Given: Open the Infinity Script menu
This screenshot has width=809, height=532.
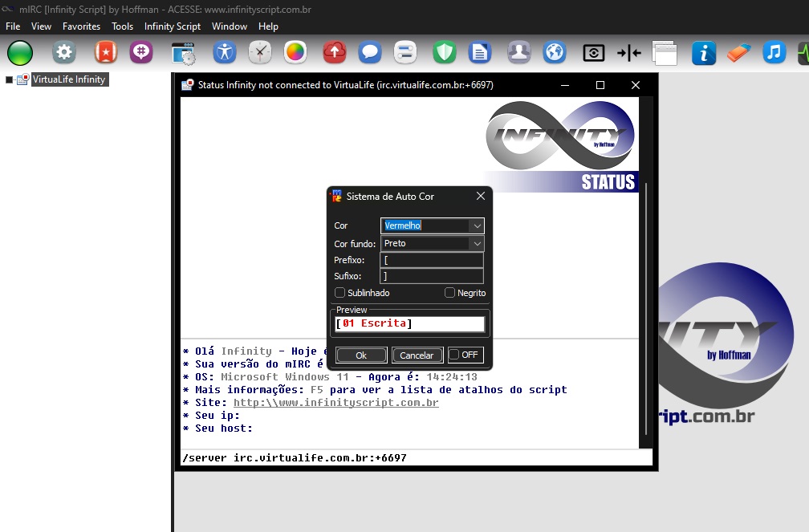Looking at the screenshot, I should click(172, 26).
